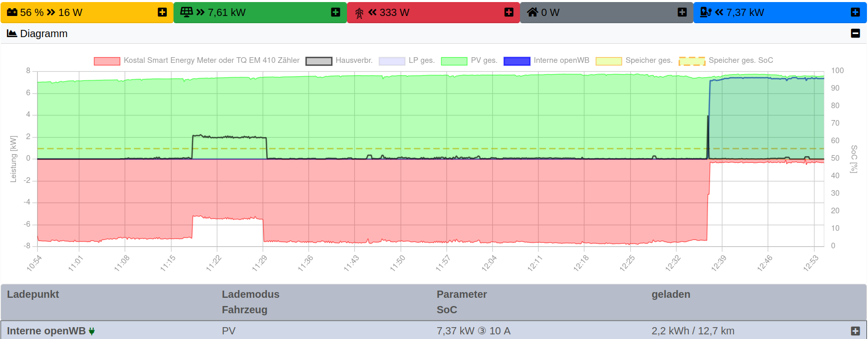Viewport: 868px width, 339px height.
Task: Click the SoC sub-header in the table
Action: (447, 310)
